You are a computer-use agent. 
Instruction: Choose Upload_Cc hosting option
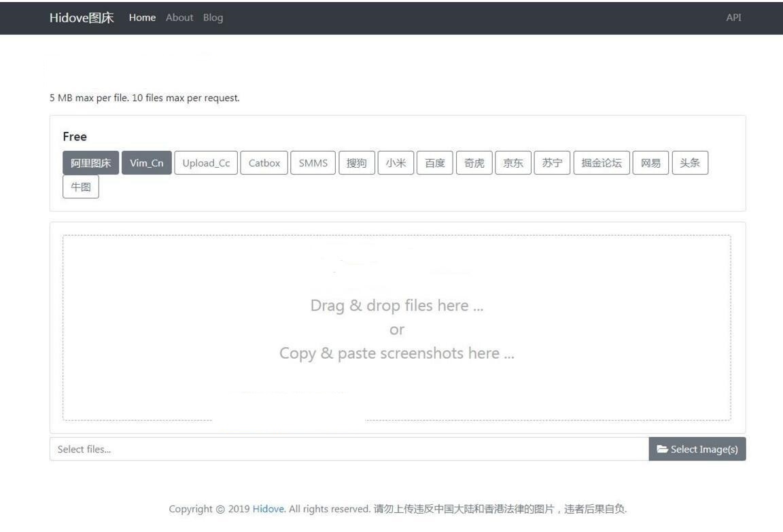(205, 162)
